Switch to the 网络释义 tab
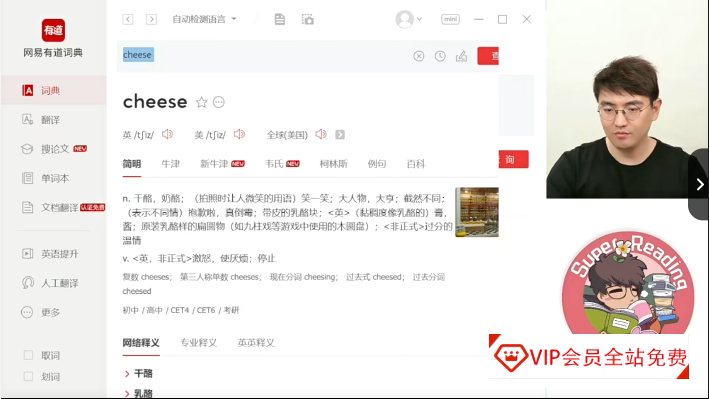 click(x=141, y=343)
